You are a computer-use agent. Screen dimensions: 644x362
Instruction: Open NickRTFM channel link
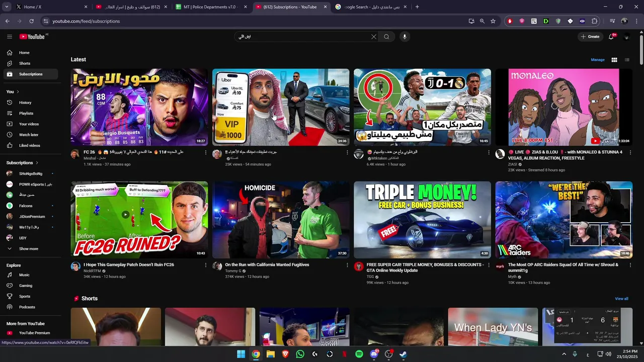[92, 271]
